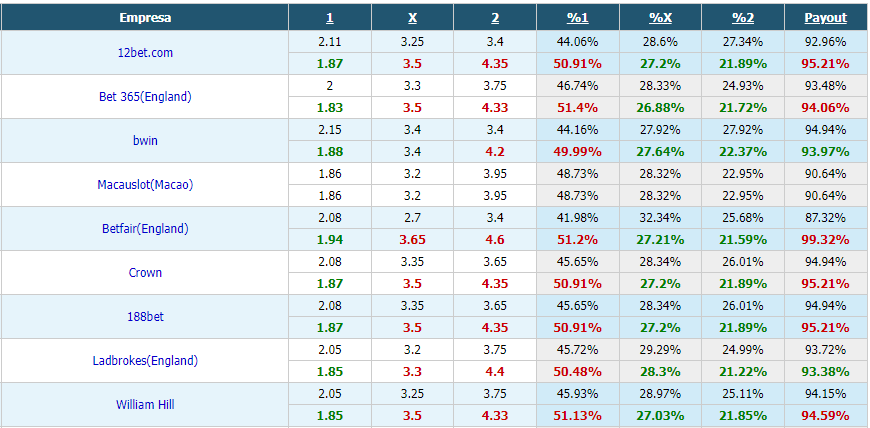Select Ladbrokes current away odds 4.4
Viewport: 870px width, 428px height.
[x=495, y=371]
